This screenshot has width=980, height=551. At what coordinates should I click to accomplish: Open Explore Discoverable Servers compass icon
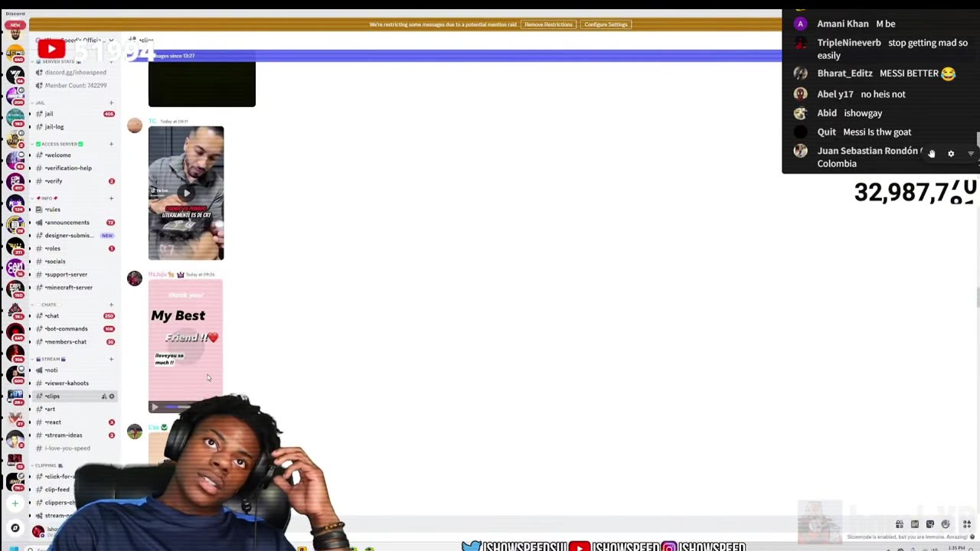pos(15,527)
